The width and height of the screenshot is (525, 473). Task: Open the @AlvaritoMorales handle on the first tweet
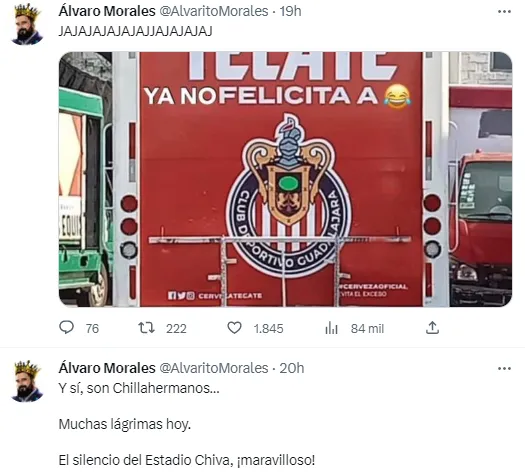(214, 11)
